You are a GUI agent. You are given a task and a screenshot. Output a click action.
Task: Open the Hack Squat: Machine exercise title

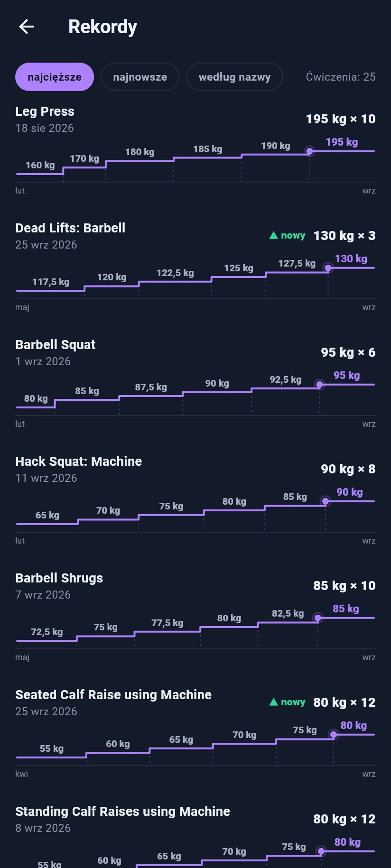(79, 462)
